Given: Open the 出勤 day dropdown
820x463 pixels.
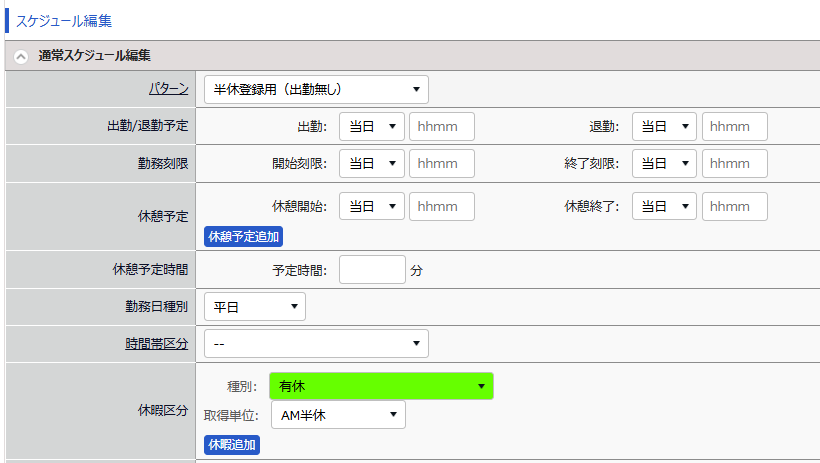Looking at the screenshot, I should coord(372,127).
